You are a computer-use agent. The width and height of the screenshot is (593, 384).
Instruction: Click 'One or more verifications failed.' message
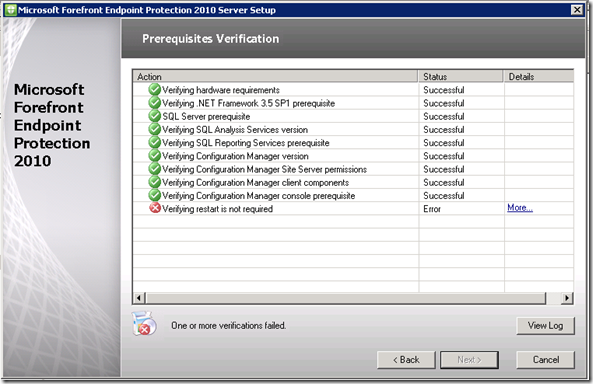[228, 325]
